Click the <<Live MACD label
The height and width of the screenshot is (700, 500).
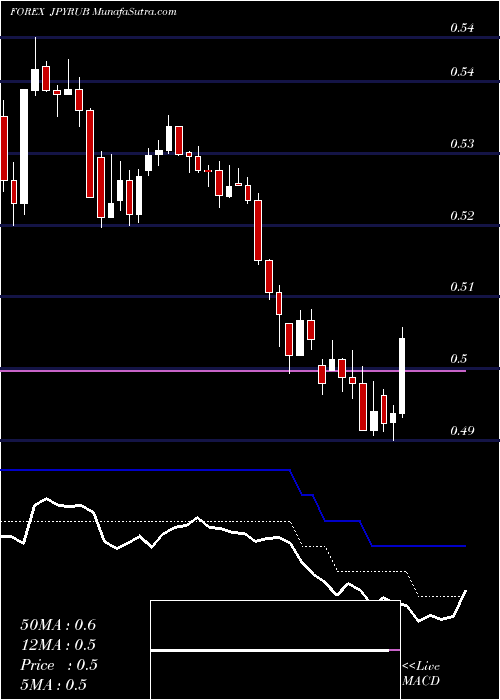pos(421,674)
